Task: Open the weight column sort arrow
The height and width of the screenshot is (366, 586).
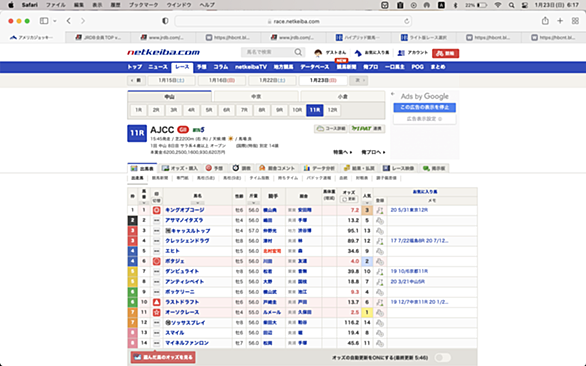Action: [253, 203]
